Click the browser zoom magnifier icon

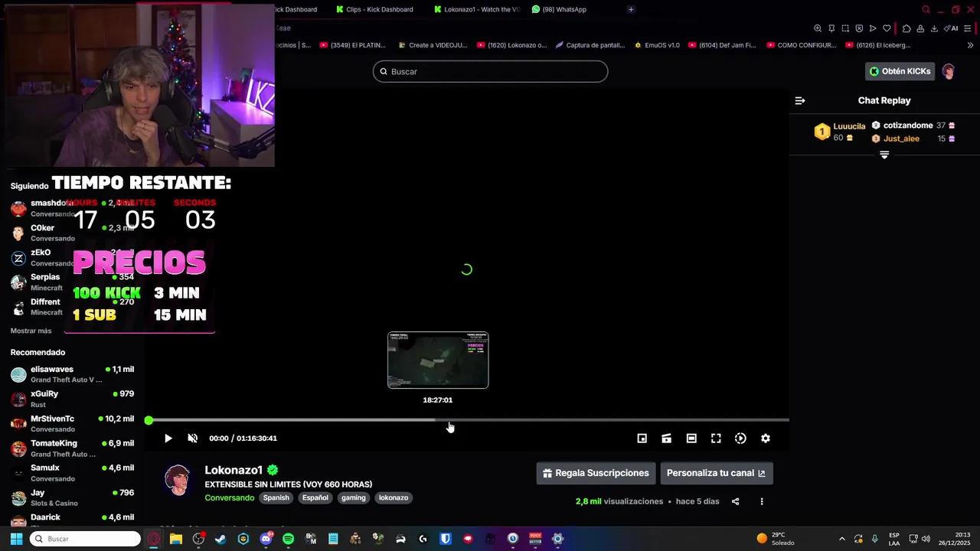click(x=818, y=28)
